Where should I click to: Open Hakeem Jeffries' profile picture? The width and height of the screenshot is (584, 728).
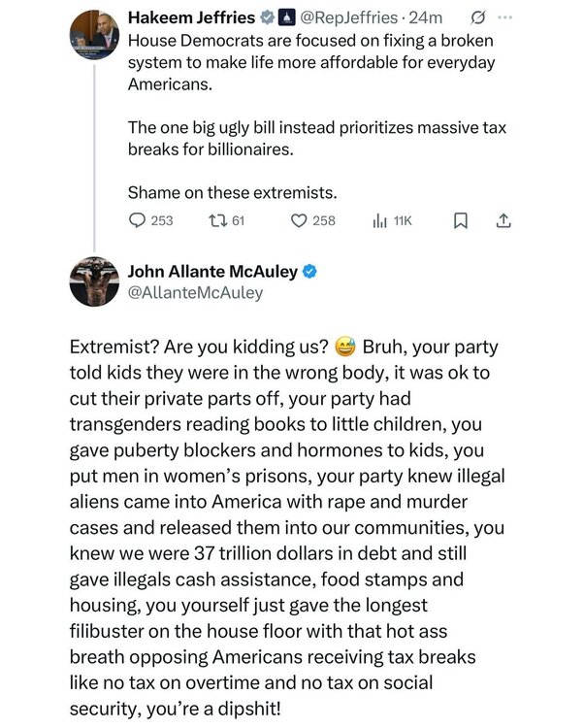[x=95, y=35]
